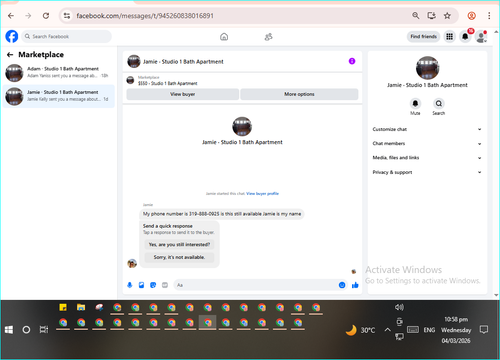Image resolution: width=500 pixels, height=360 pixels.
Task: Click the More options button
Action: [x=299, y=94]
